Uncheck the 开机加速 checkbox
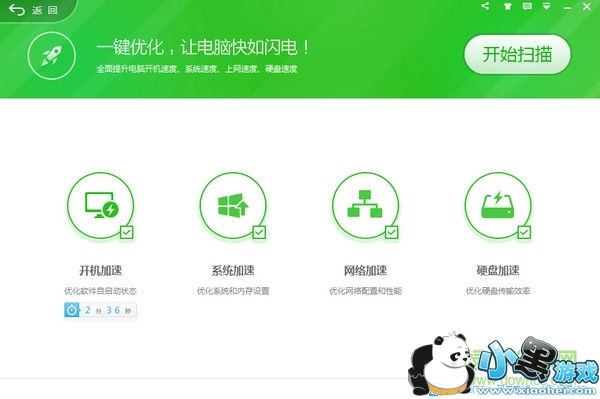 (127, 232)
